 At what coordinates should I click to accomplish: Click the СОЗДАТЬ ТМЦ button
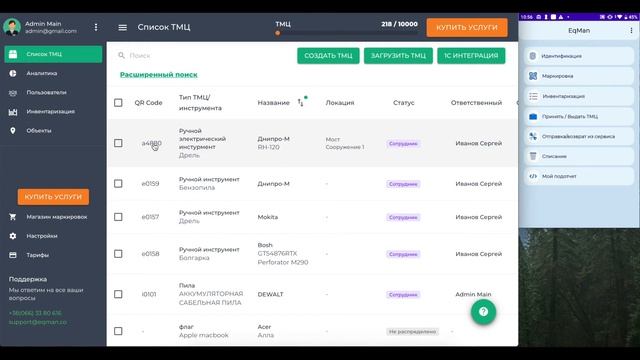click(x=328, y=56)
